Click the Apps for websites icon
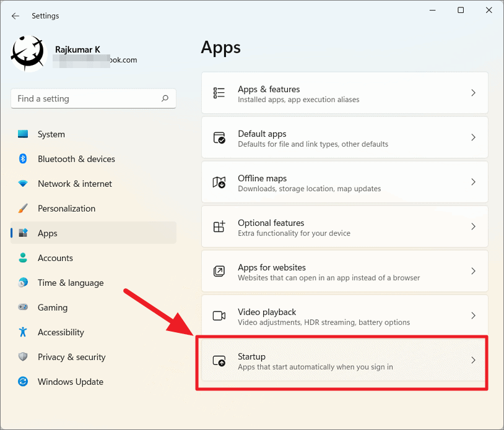Image resolution: width=504 pixels, height=430 pixels. [x=219, y=271]
